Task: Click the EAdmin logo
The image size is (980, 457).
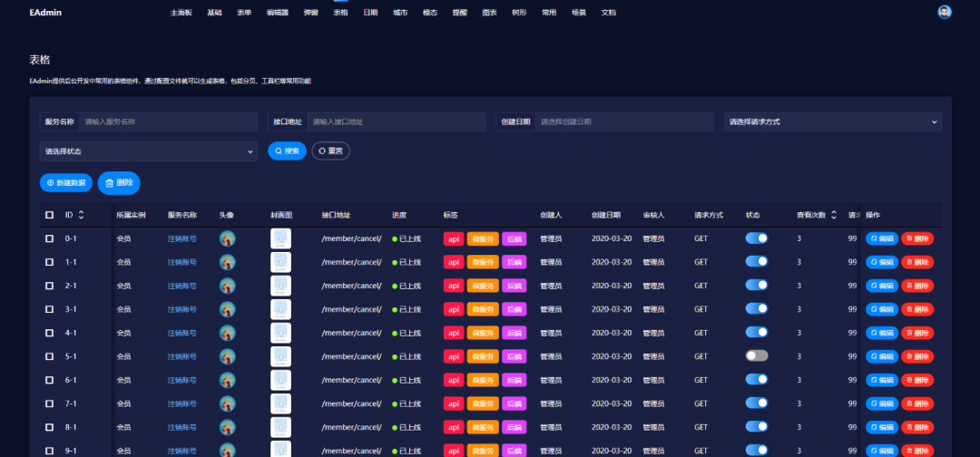Action: [x=45, y=13]
